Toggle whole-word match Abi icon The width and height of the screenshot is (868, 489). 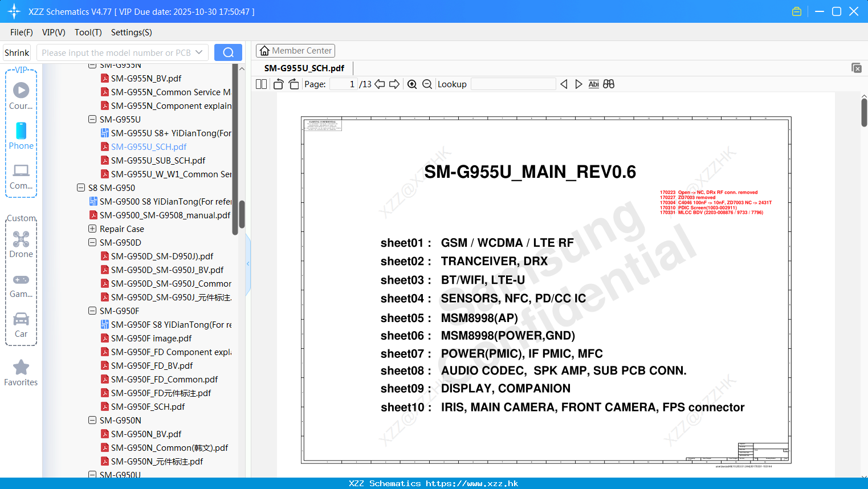point(593,84)
